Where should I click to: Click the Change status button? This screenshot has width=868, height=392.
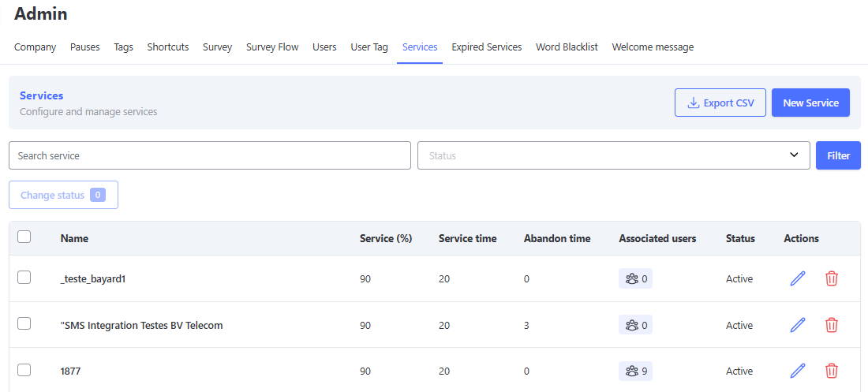[63, 195]
